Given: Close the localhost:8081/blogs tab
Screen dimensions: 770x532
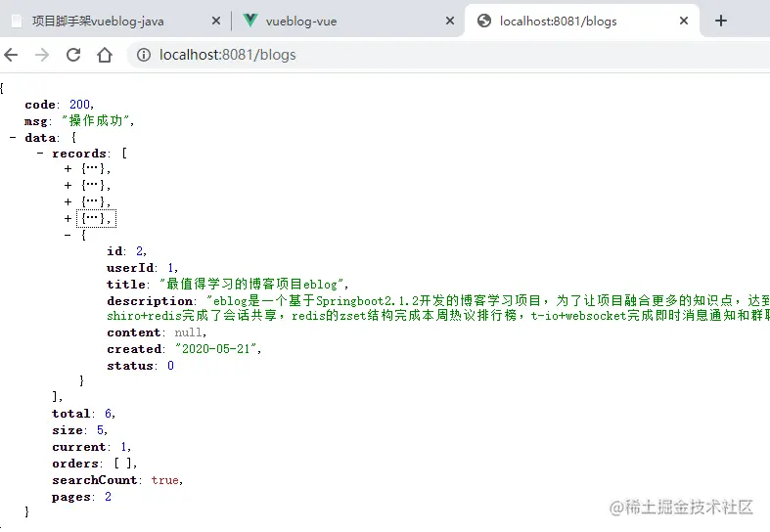Looking at the screenshot, I should [684, 21].
